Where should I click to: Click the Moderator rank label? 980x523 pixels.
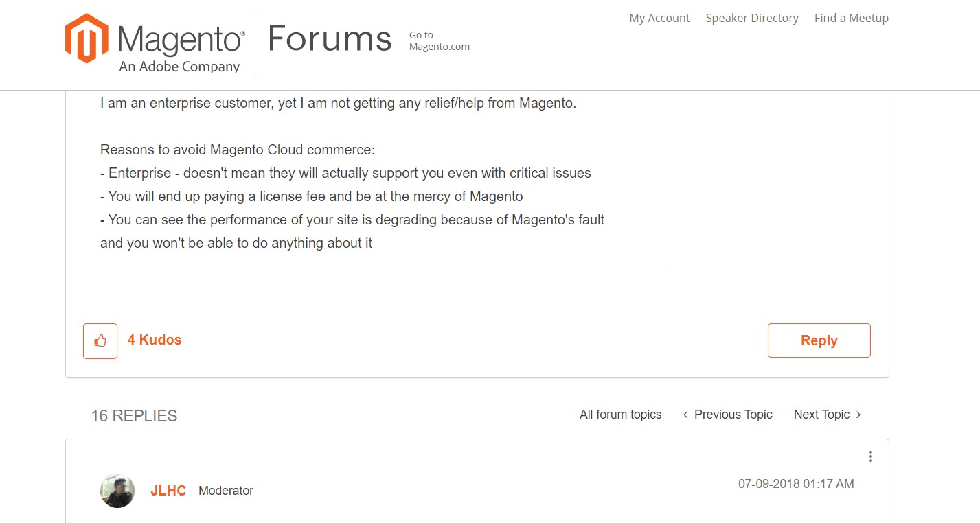(x=226, y=491)
